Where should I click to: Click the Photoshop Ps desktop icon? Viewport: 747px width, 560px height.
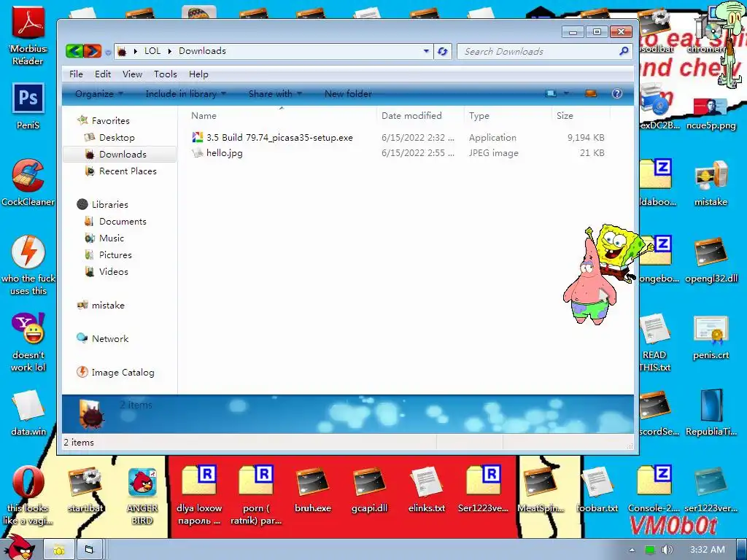click(x=28, y=106)
